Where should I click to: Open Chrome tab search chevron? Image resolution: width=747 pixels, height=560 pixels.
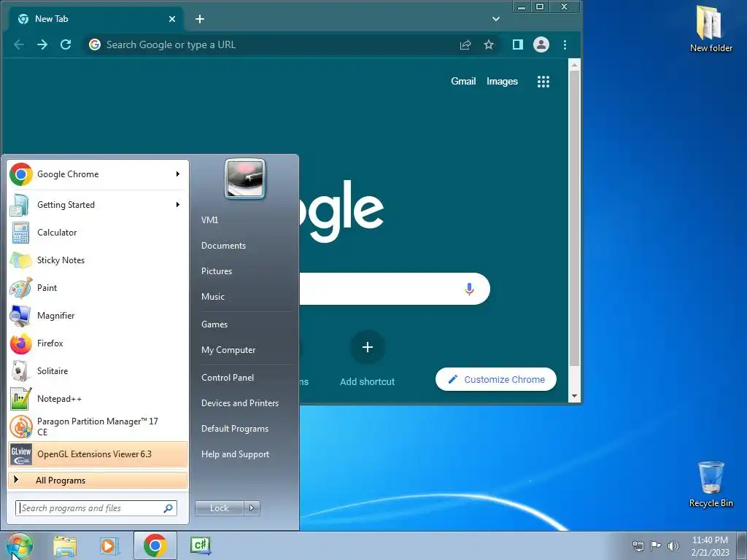click(x=496, y=19)
